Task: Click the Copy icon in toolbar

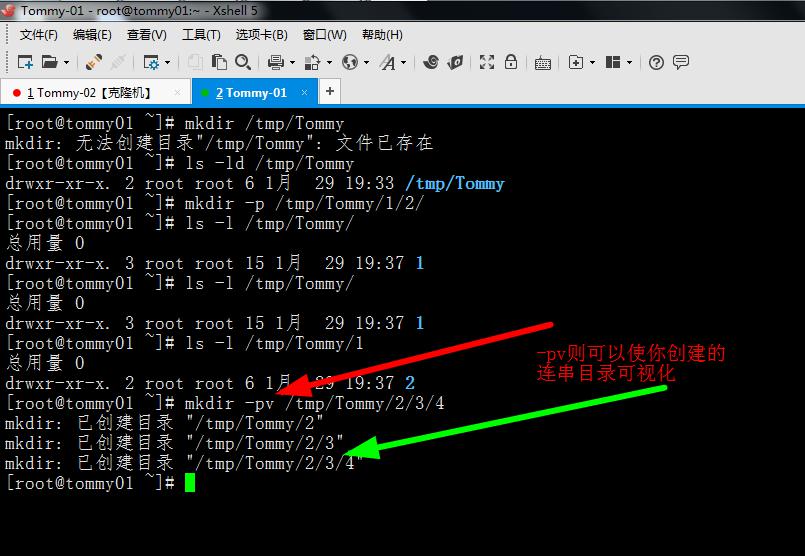Action: [x=195, y=62]
